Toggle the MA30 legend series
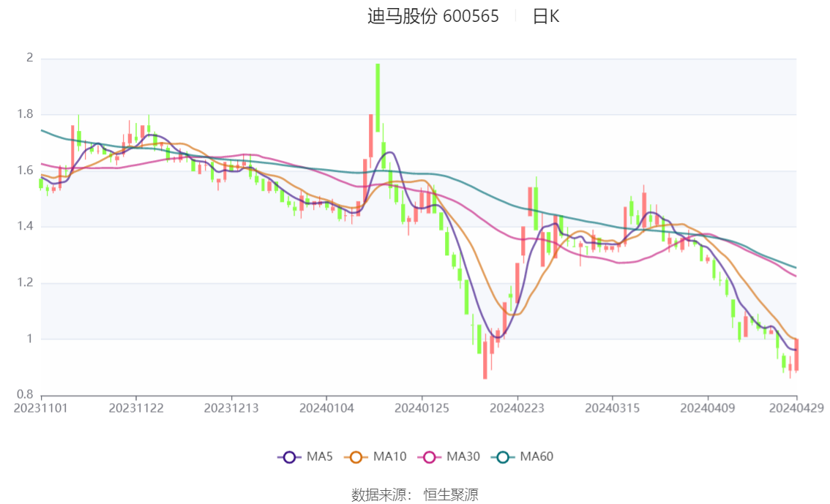The image size is (830, 504). 449,457
